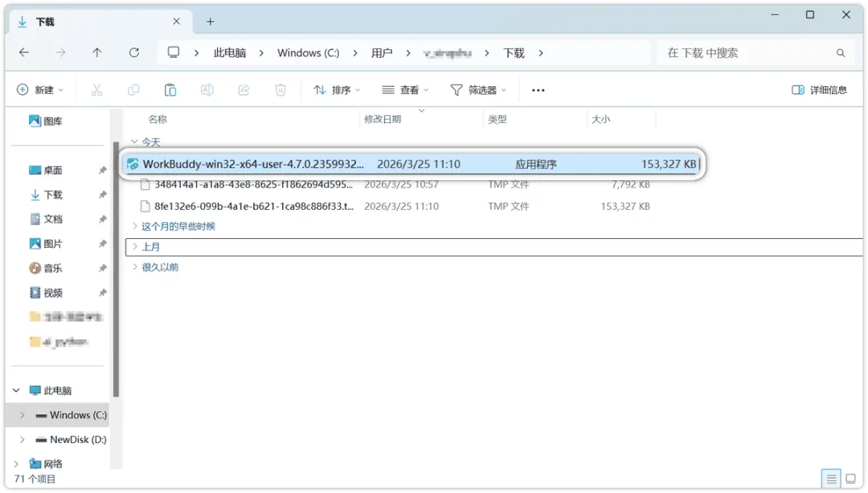This screenshot has width=868, height=493.
Task: Open a new tab with plus button
Action: point(211,22)
